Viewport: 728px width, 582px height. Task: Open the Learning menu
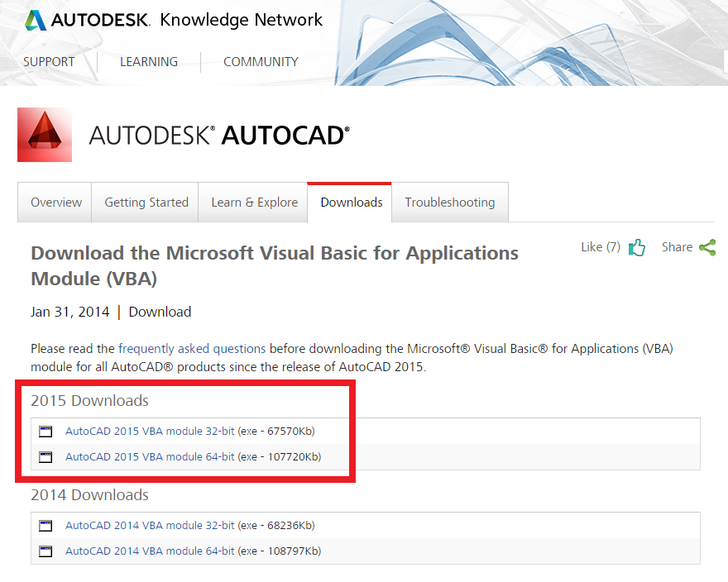click(x=149, y=62)
